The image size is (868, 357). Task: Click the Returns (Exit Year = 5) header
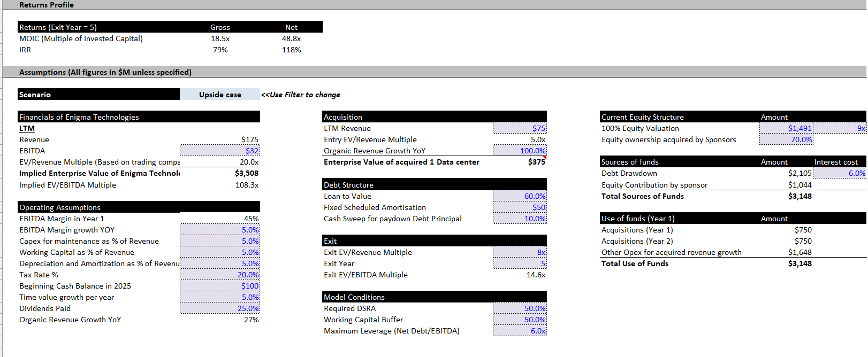point(58,27)
